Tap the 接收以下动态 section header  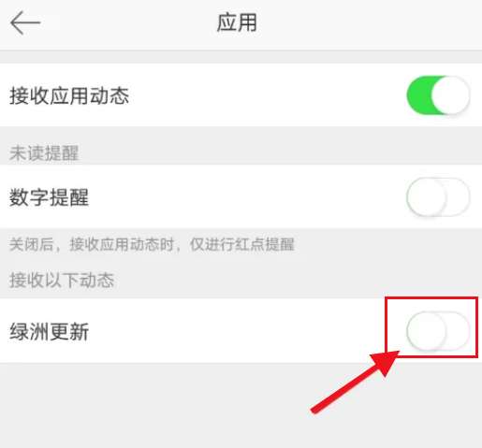pyautogui.click(x=62, y=280)
